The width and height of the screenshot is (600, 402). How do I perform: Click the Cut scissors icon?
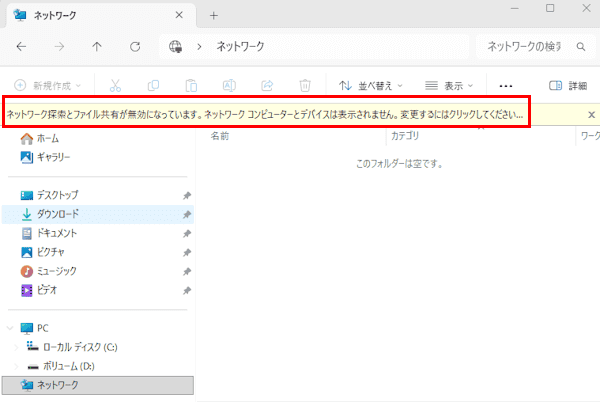click(115, 85)
